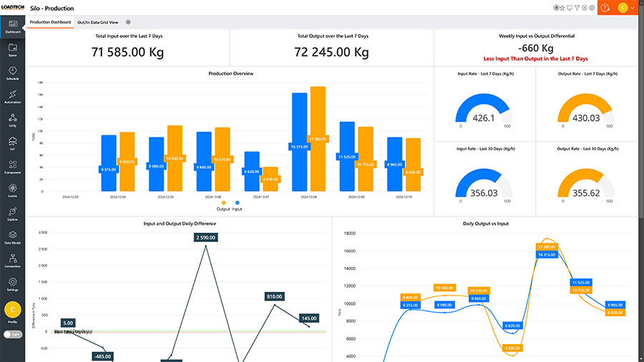The height and width of the screenshot is (362, 644).
Task: Switch to Production Dashboard tab
Action: [x=50, y=22]
